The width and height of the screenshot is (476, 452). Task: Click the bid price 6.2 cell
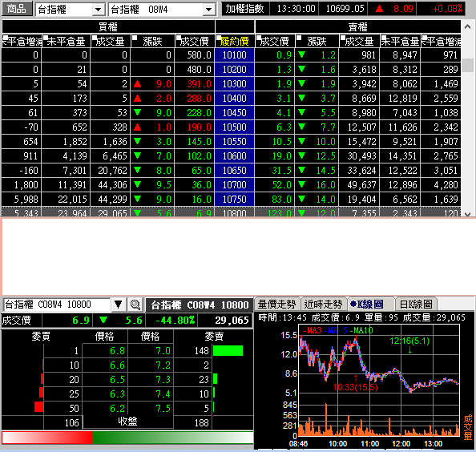105,409
